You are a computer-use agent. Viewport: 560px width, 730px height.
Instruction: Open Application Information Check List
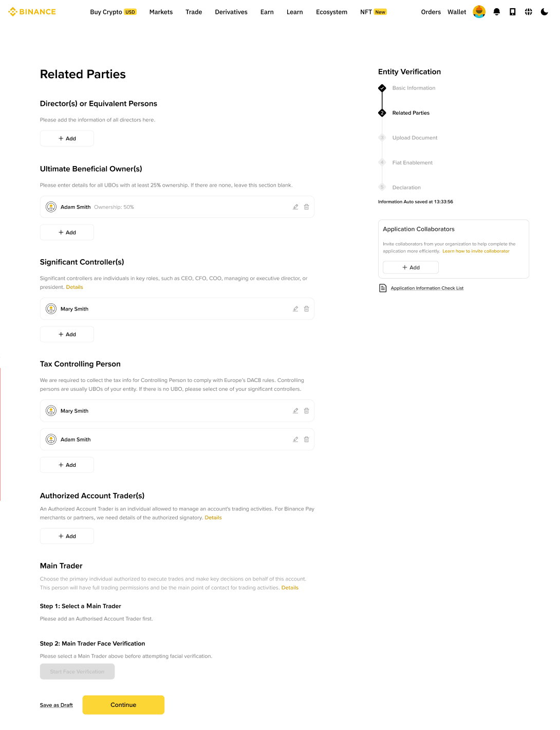point(427,288)
